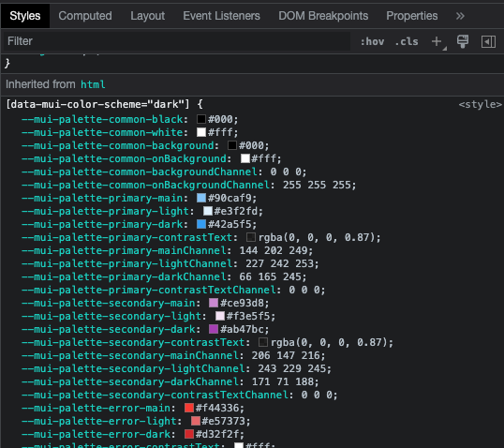The width and height of the screenshot is (504, 448).
Task: Toggle the computed styles sidebar icon
Action: [x=488, y=41]
